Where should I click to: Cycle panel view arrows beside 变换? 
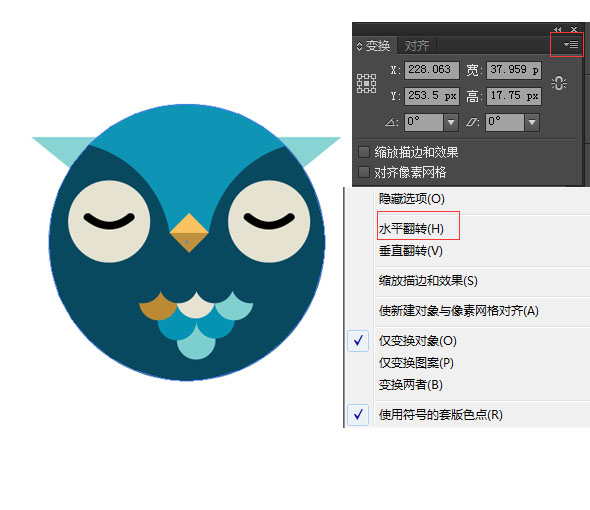pos(359,46)
